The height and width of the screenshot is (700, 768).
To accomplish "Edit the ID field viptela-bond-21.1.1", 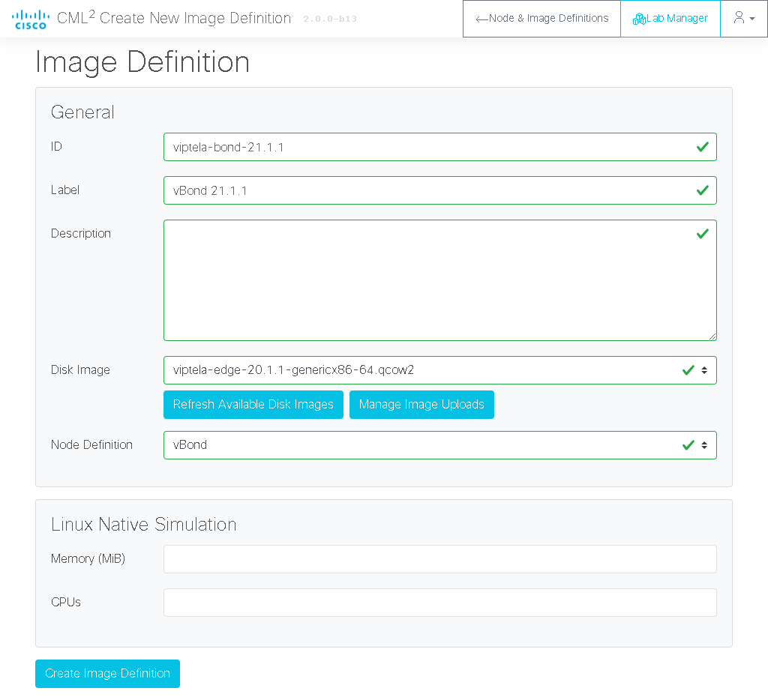I will [439, 147].
